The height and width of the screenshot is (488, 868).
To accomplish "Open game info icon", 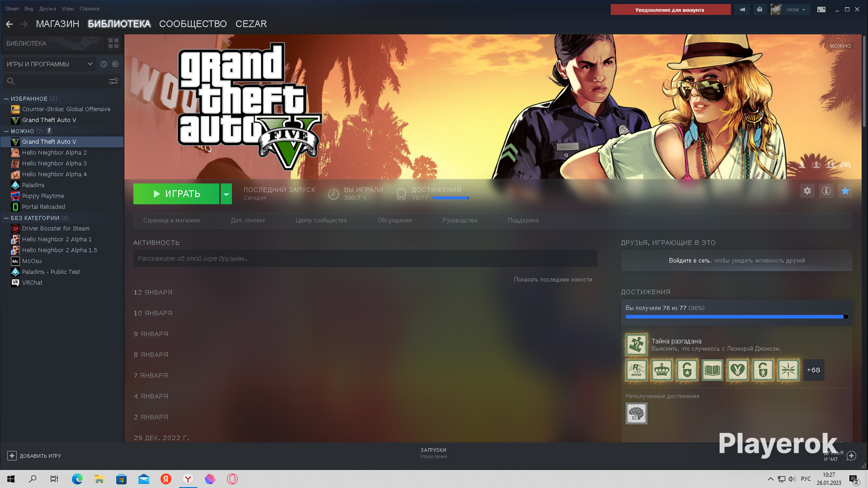I will [x=826, y=191].
